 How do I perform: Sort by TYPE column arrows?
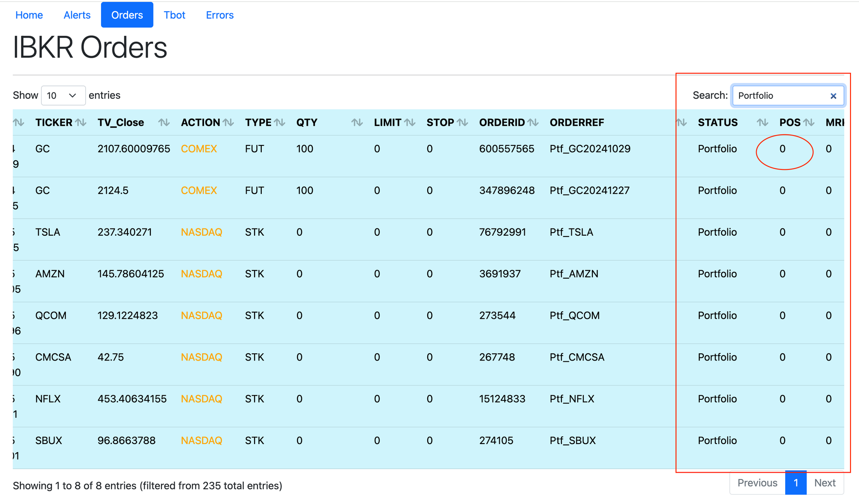[280, 123]
